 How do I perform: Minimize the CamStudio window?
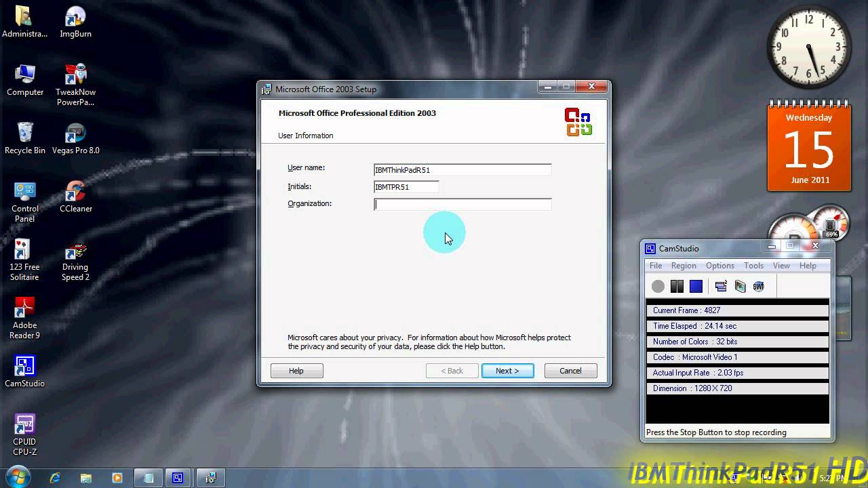(771, 247)
